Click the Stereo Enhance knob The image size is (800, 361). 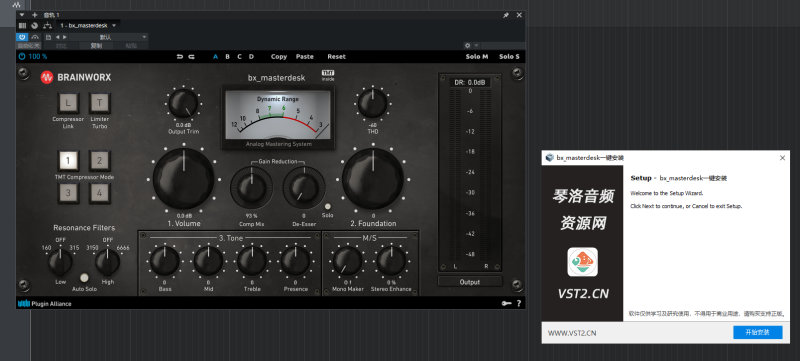[x=391, y=261]
